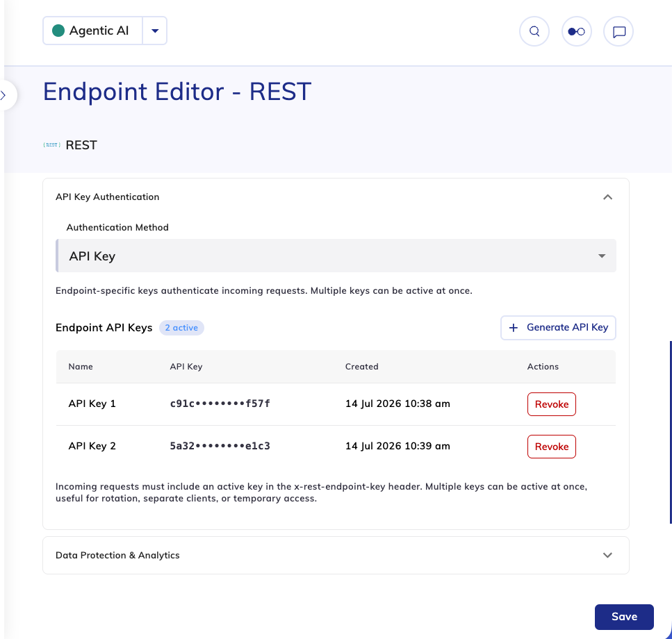Select the masked key 5a32••••••••e1c3

[x=220, y=446]
